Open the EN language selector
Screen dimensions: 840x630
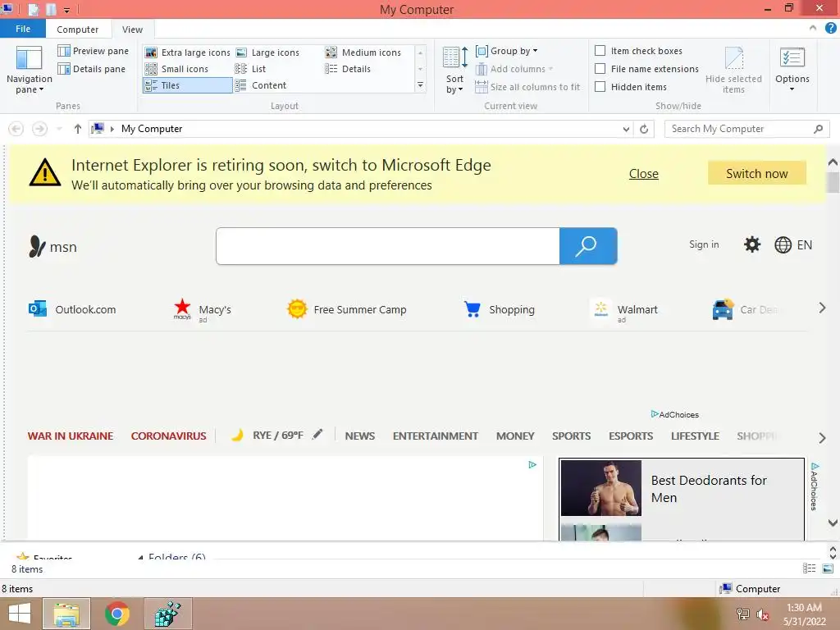point(793,244)
